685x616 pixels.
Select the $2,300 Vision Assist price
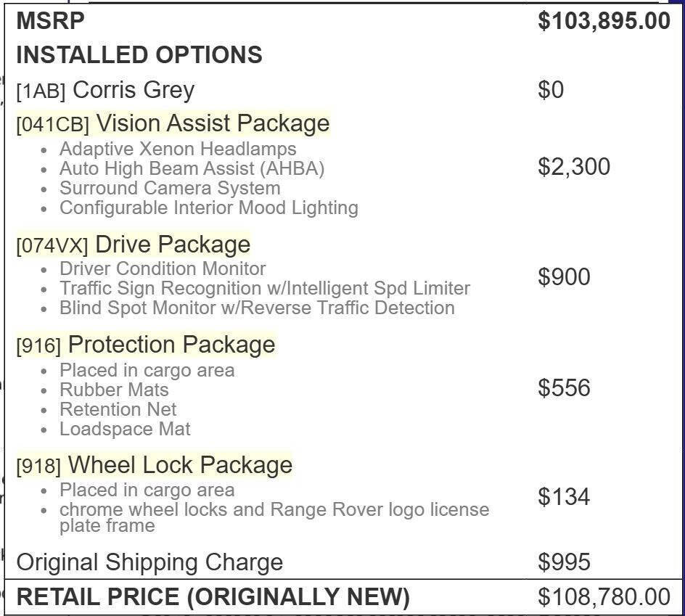574,167
